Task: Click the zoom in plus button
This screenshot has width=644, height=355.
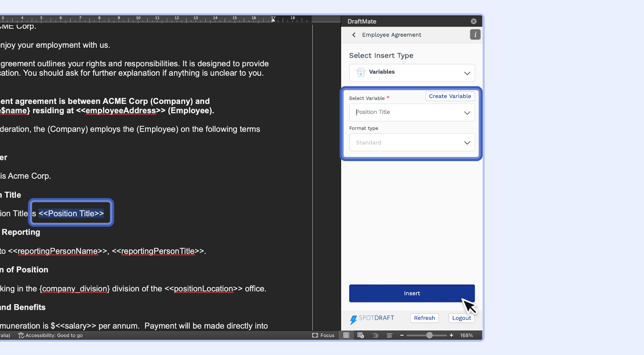Action: pyautogui.click(x=452, y=335)
